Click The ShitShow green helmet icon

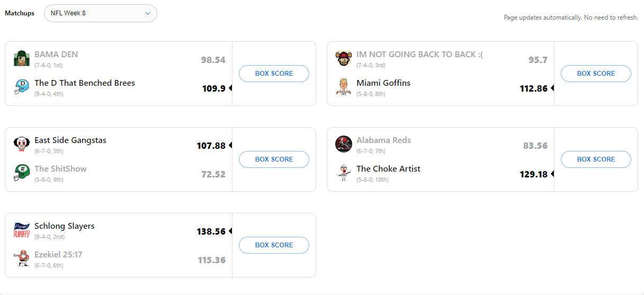pyautogui.click(x=22, y=173)
